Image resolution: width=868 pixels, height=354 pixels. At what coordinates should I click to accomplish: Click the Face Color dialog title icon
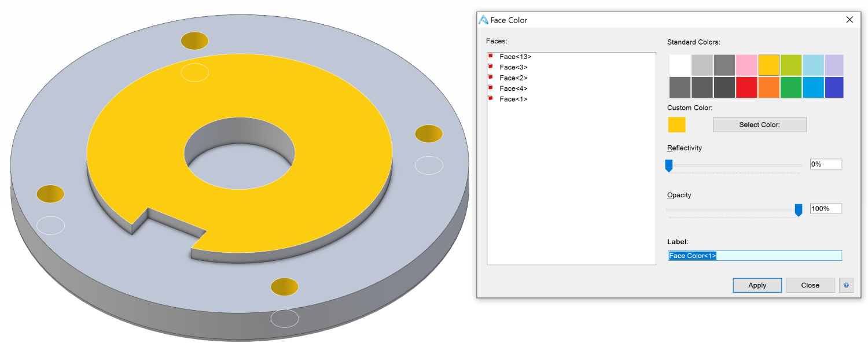(483, 20)
